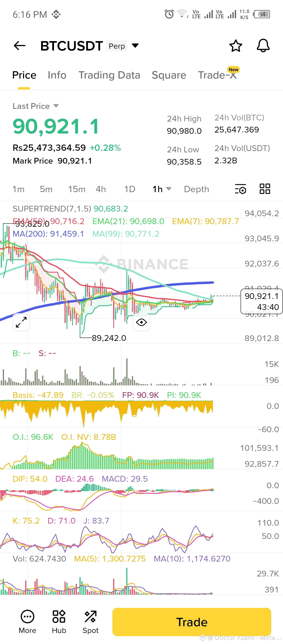Select the 4h timeframe
283x644 pixels.
pyautogui.click(x=101, y=189)
